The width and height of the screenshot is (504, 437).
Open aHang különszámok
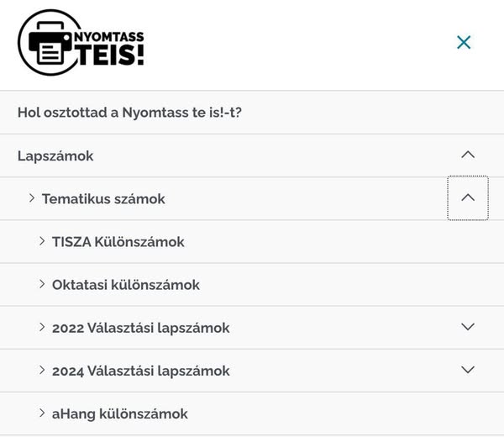pyautogui.click(x=119, y=413)
